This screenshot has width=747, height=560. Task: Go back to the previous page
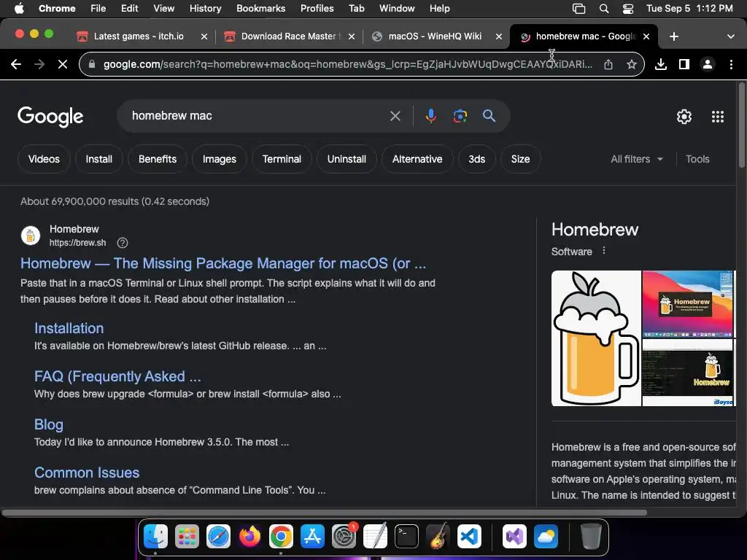(x=16, y=64)
